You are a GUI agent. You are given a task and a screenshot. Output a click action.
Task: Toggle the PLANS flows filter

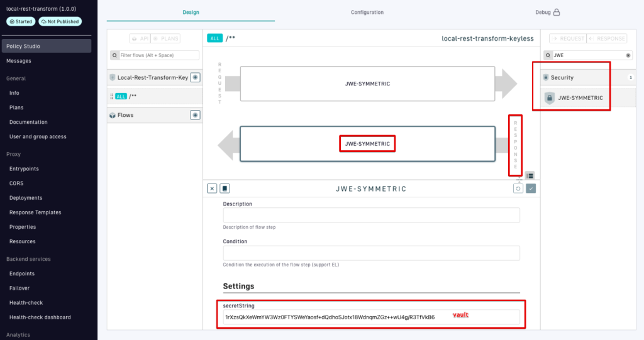pos(165,38)
